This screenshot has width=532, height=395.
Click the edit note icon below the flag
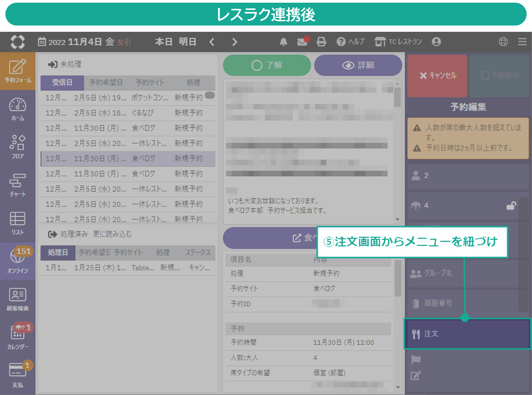416,376
